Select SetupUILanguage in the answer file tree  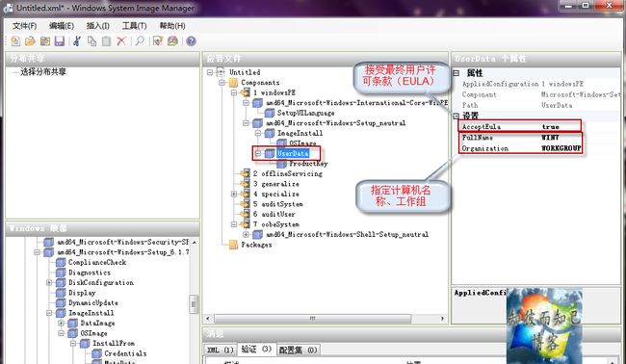click(306, 113)
